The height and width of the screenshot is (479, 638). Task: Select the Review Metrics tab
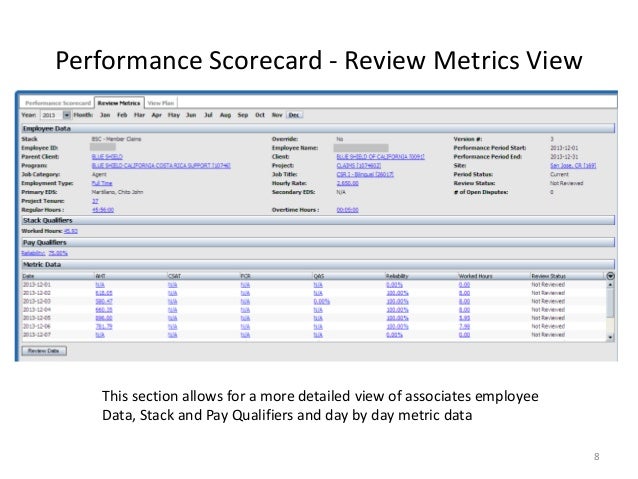pos(119,103)
